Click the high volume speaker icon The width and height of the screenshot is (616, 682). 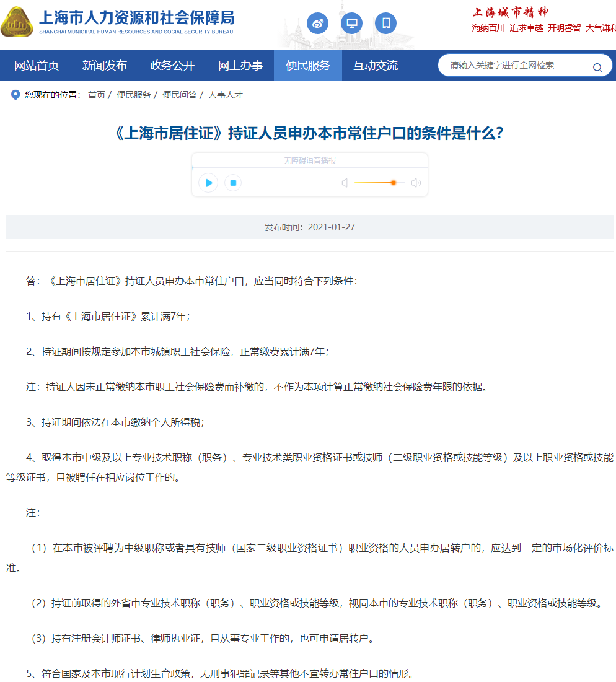point(416,183)
